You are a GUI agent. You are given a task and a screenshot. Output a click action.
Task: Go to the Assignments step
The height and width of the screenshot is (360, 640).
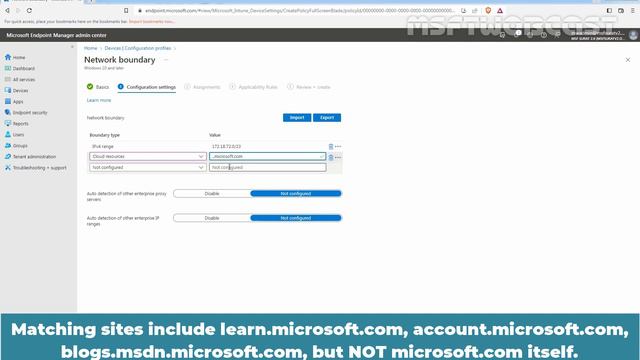pyautogui.click(x=202, y=87)
